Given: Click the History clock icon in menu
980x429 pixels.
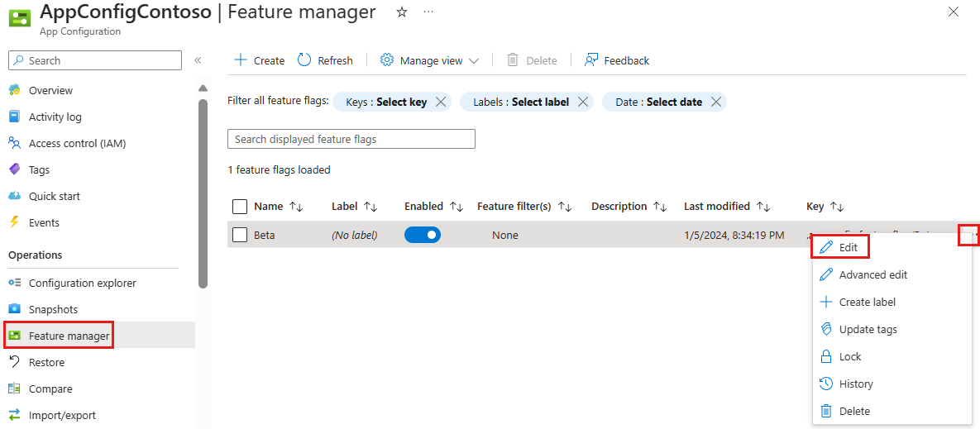Looking at the screenshot, I should 826,384.
